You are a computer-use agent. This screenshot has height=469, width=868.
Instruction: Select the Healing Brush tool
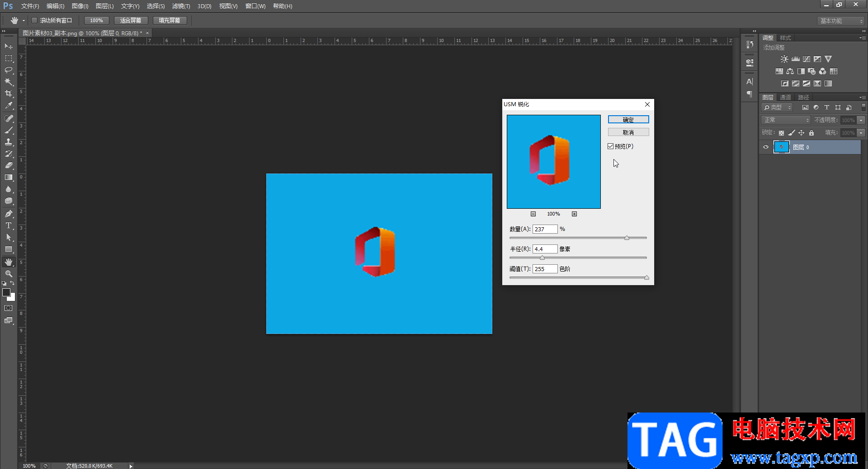pyautogui.click(x=9, y=118)
